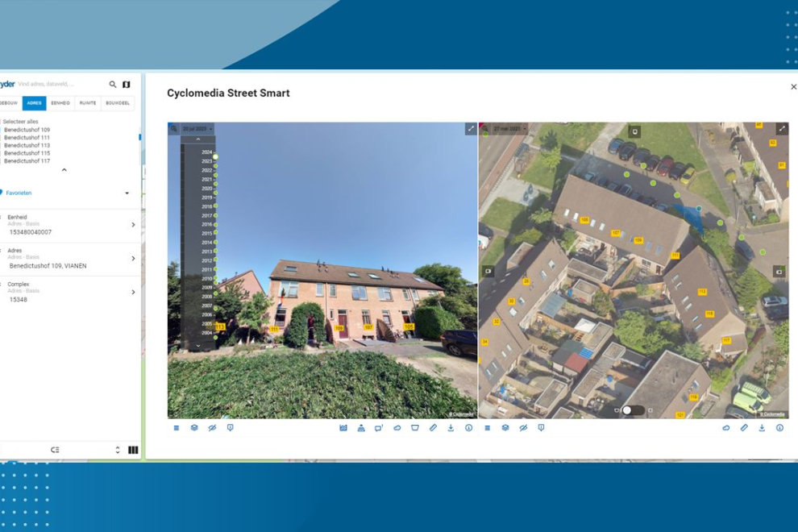Open the map icon beside the search
Viewport: 798px width, 532px height.
coord(127,85)
